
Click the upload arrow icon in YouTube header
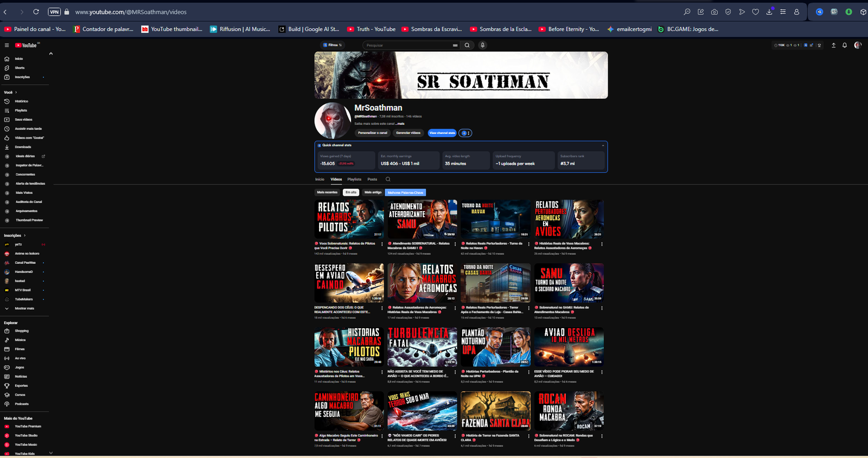coord(833,46)
